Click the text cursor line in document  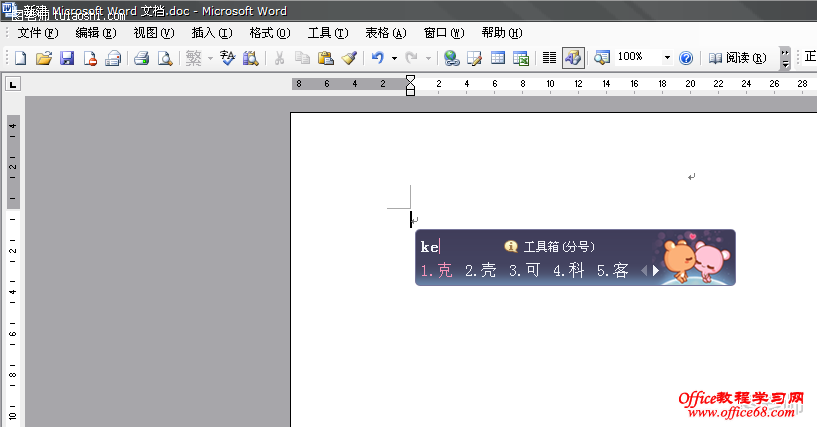point(411,219)
